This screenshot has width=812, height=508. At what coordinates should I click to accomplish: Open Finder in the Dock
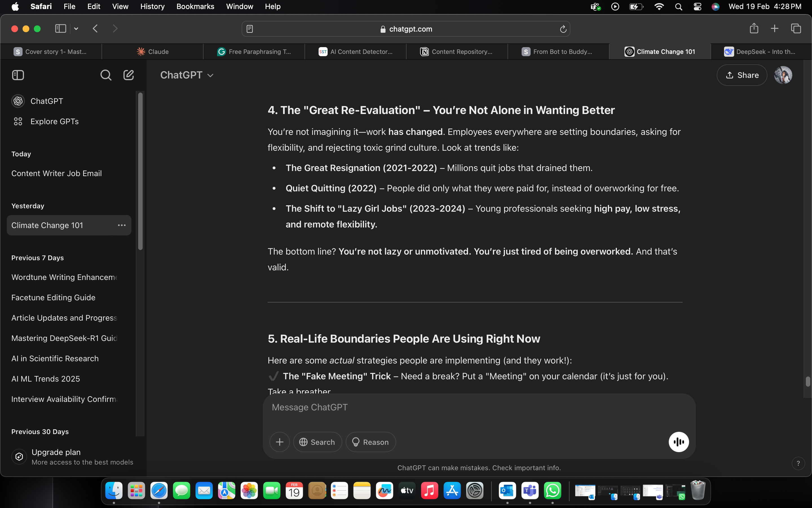tap(114, 491)
